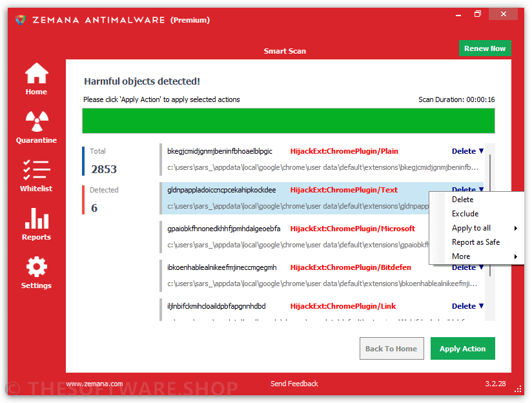Screen dimensions: 532x403
Task: Click the Scan Duration text
Action: coord(456,99)
